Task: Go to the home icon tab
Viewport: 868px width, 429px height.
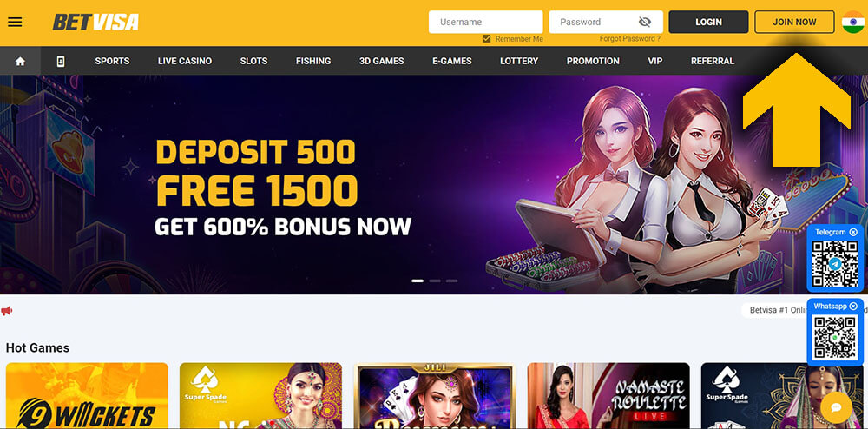Action: (x=21, y=61)
